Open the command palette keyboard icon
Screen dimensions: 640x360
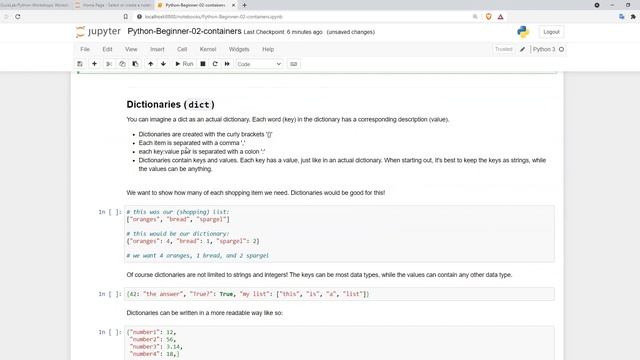pos(293,64)
